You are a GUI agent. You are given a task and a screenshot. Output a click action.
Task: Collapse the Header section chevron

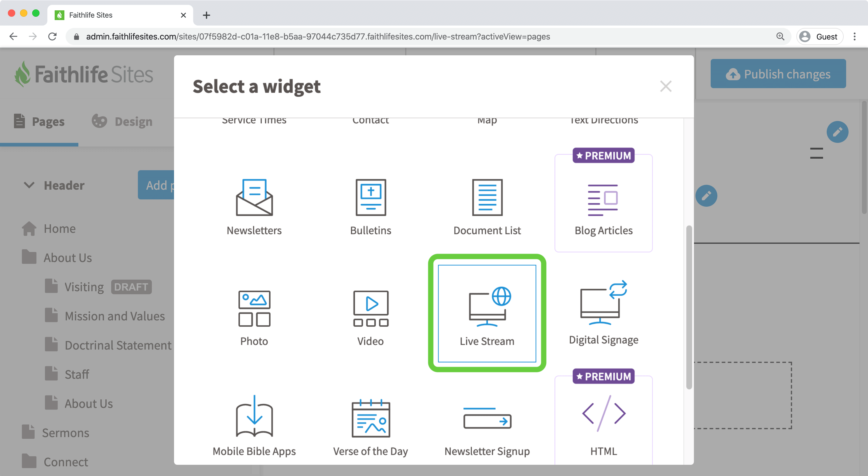pos(29,185)
